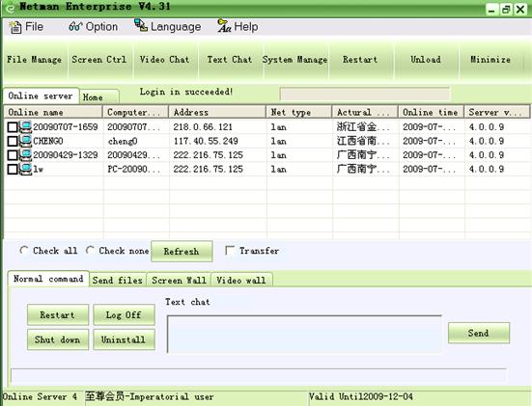This screenshot has width=532, height=406.
Task: Sort by the Computer column header
Action: [136, 112]
